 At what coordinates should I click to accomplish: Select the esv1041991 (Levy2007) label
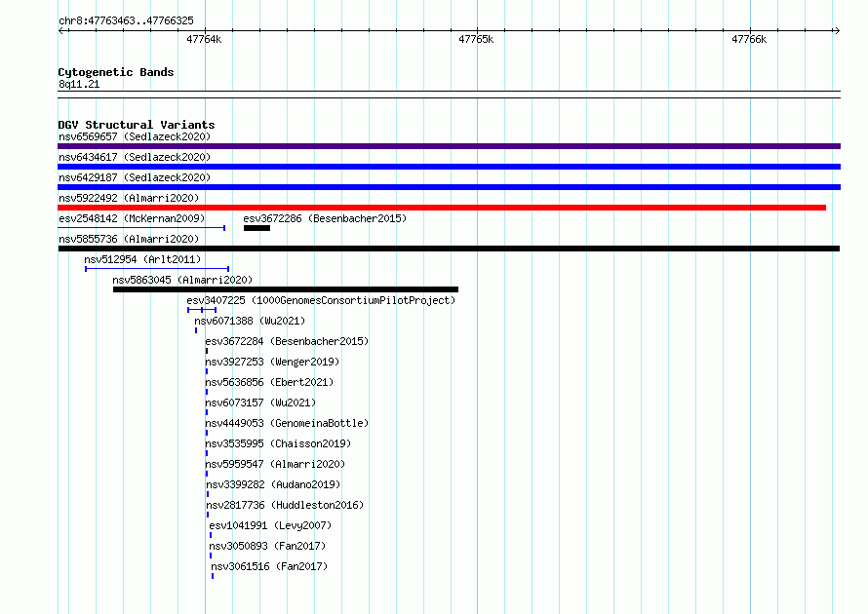[270, 525]
